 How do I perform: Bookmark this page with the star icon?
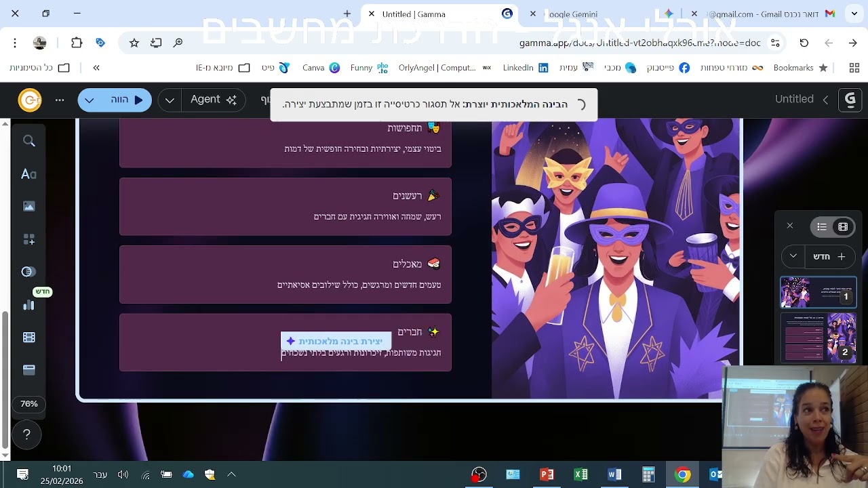134,43
